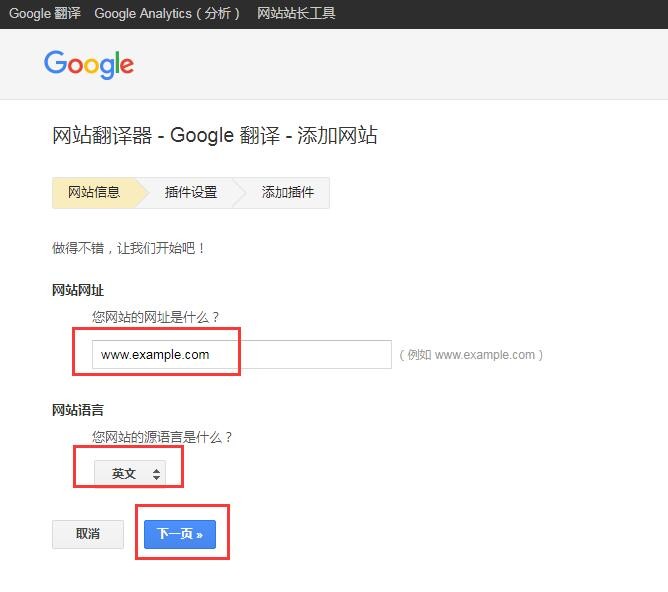
Task: Open the Google 翻译 link in top bar
Action: tap(45, 14)
